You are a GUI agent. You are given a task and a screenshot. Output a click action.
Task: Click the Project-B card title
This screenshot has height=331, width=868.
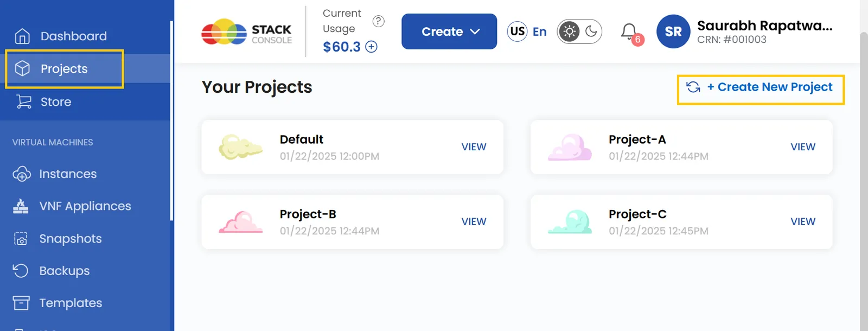click(x=308, y=214)
